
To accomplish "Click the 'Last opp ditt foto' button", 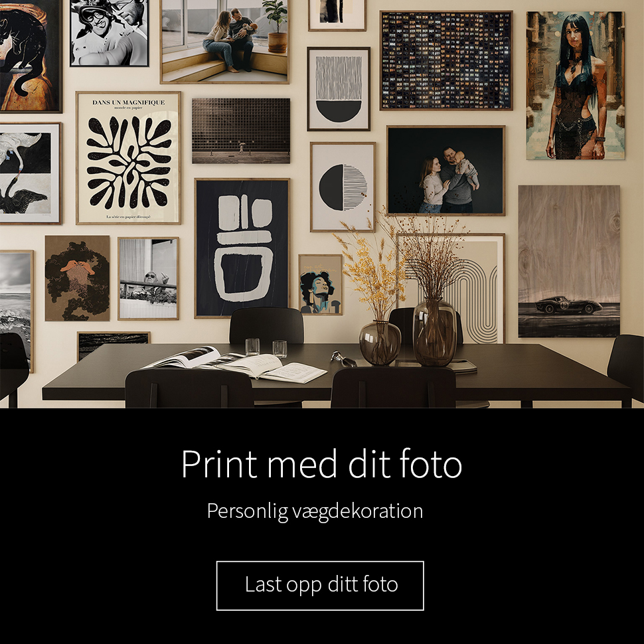I will pos(320,586).
